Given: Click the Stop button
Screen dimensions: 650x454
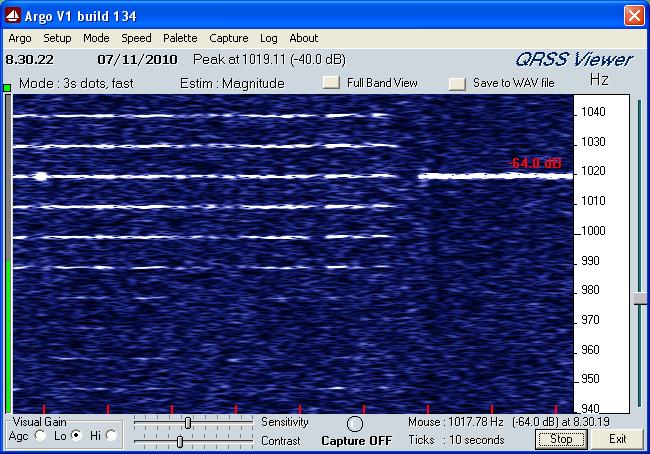Looking at the screenshot, I should 561,439.
